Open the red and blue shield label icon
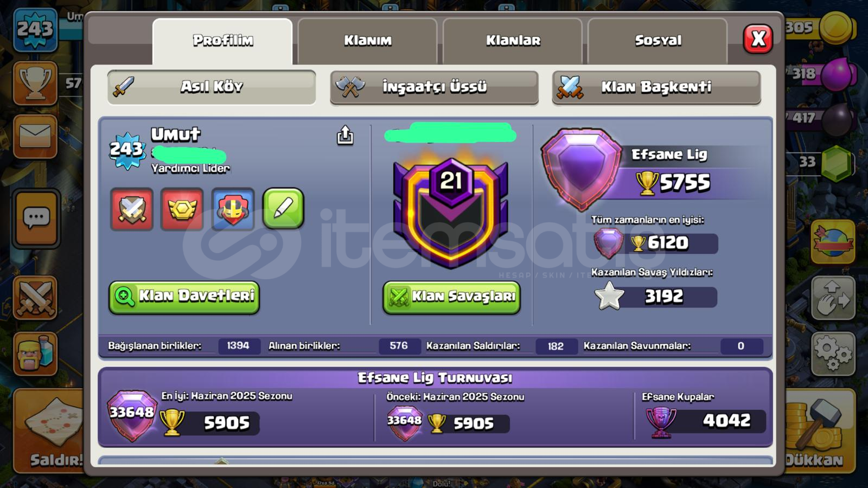The width and height of the screenshot is (868, 488). coord(233,209)
